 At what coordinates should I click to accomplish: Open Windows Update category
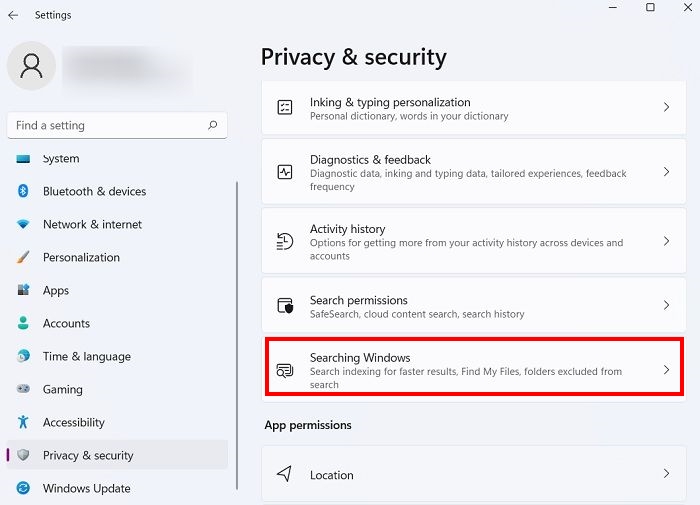click(117, 488)
